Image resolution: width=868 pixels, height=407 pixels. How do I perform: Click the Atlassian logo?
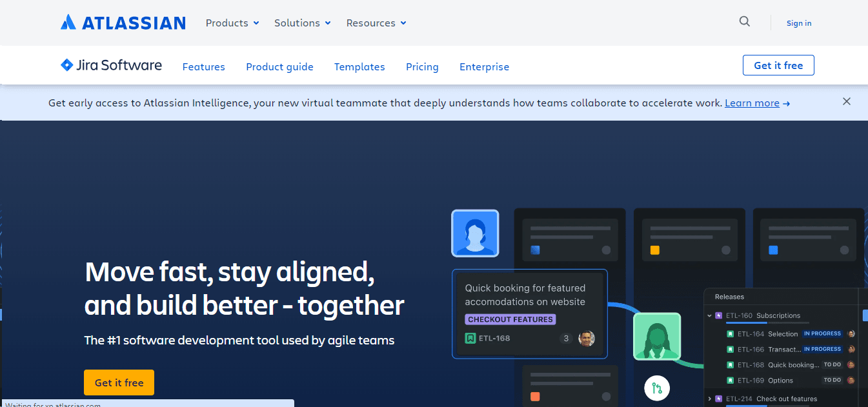click(x=123, y=23)
